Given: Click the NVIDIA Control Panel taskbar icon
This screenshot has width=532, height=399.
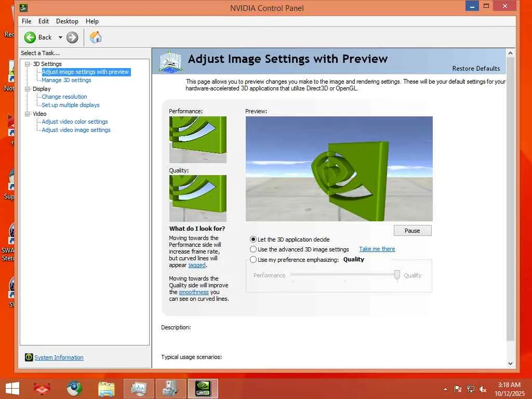Looking at the screenshot, I should [x=203, y=389].
